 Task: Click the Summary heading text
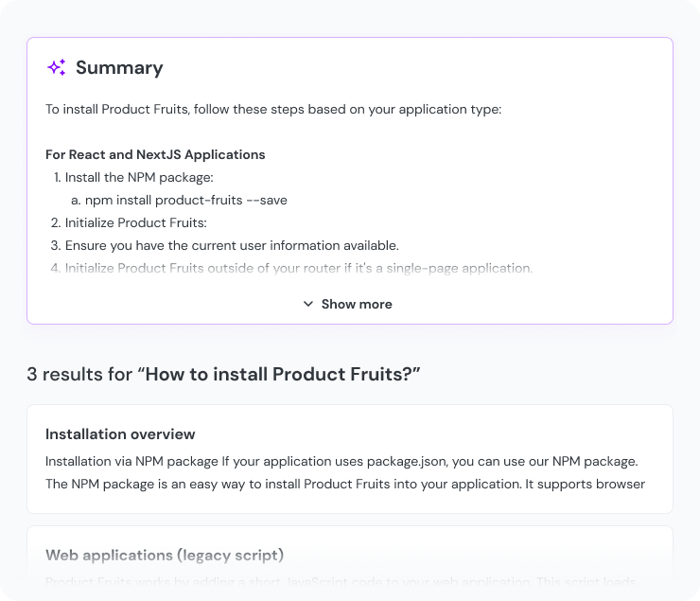(x=119, y=67)
